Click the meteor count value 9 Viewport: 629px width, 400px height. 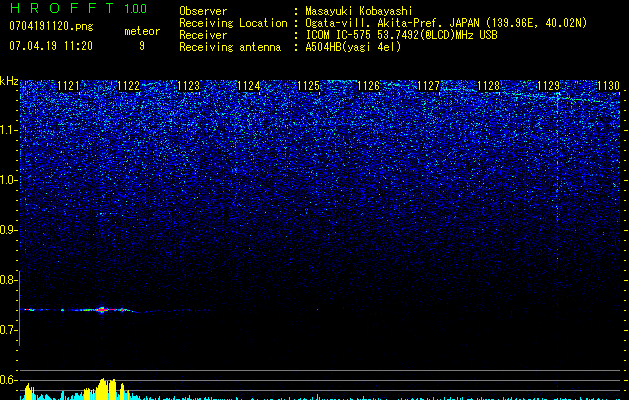pyautogui.click(x=142, y=46)
